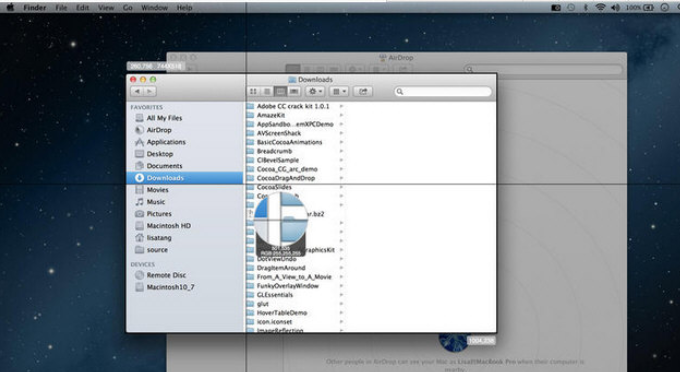Open the Help menu

click(184, 8)
